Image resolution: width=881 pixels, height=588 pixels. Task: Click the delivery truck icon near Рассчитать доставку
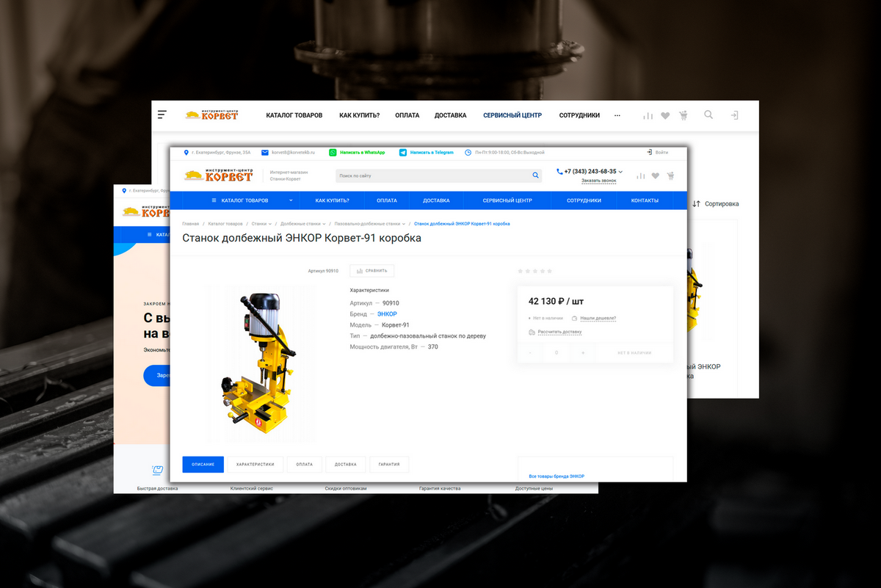pos(532,332)
